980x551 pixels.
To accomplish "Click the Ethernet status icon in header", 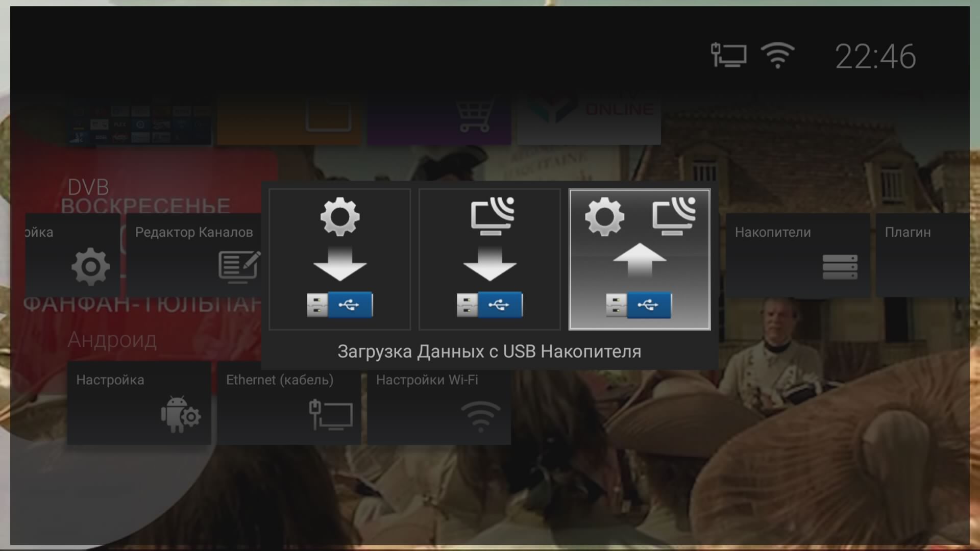I will click(x=729, y=55).
